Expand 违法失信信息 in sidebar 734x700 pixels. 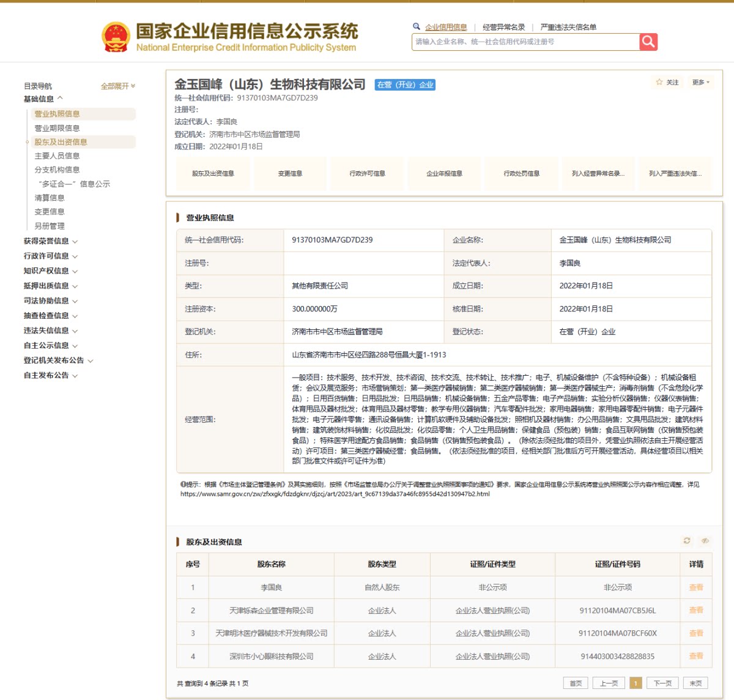point(51,330)
